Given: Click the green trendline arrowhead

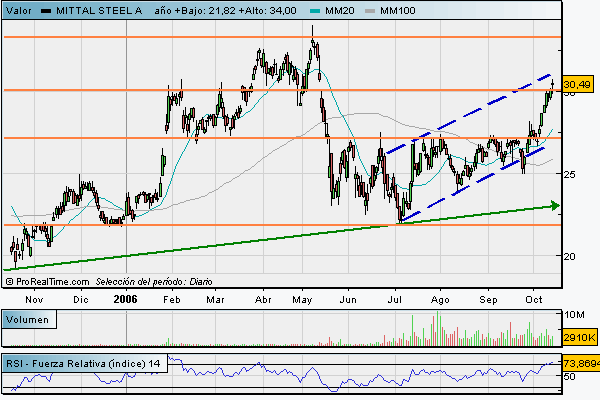Looking at the screenshot, I should tap(555, 206).
